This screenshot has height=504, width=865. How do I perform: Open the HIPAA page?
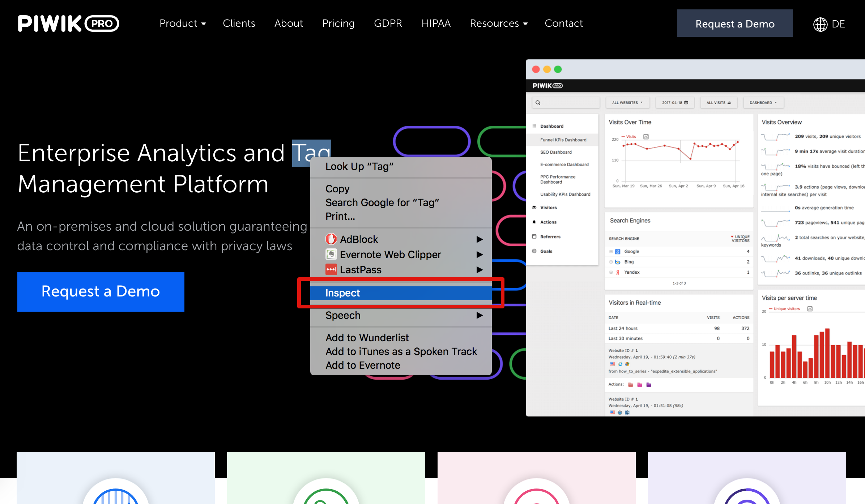436,24
